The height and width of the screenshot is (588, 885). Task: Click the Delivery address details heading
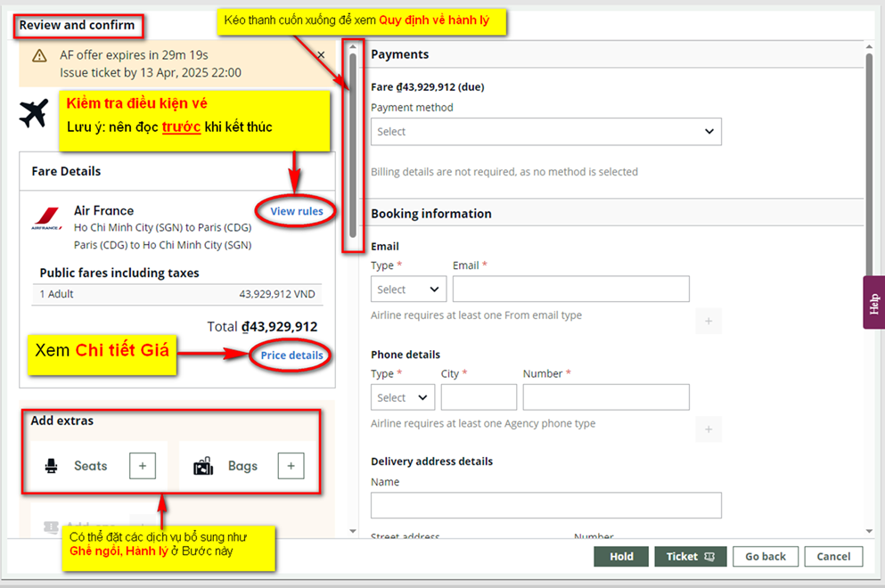431,461
